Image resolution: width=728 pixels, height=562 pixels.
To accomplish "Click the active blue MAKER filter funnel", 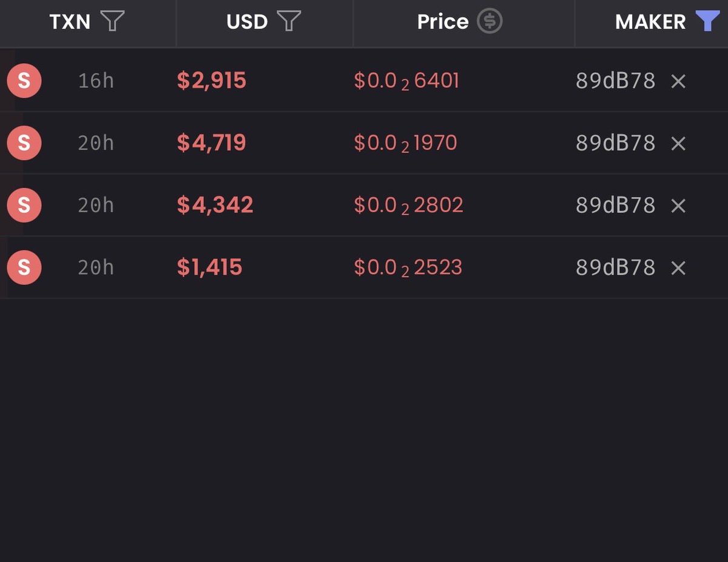I will point(707,22).
